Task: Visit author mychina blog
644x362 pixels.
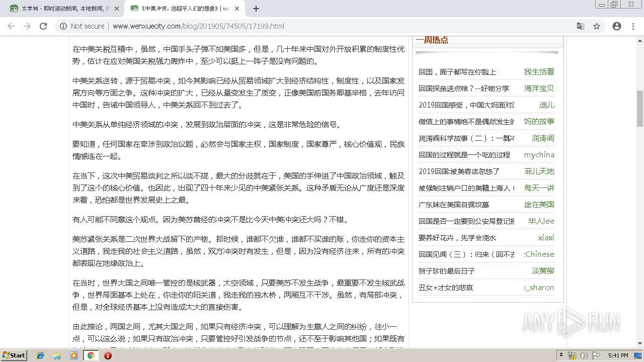Action: (539, 155)
